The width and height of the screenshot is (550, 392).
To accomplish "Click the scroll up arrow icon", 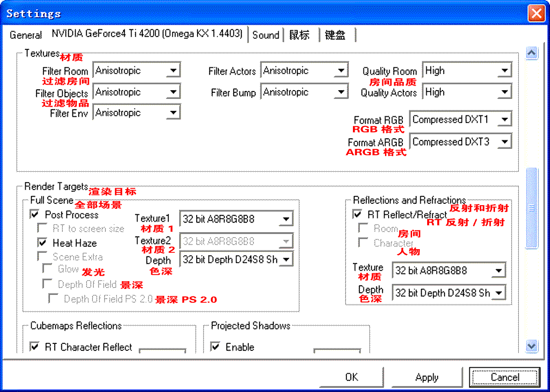I will [x=531, y=53].
